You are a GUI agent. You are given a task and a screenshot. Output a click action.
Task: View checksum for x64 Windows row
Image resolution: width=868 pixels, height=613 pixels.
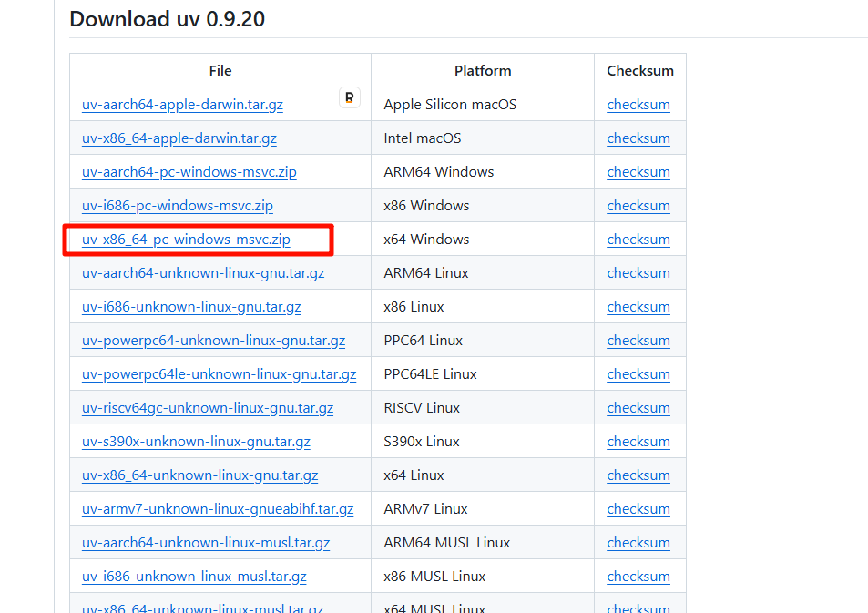pyautogui.click(x=638, y=240)
